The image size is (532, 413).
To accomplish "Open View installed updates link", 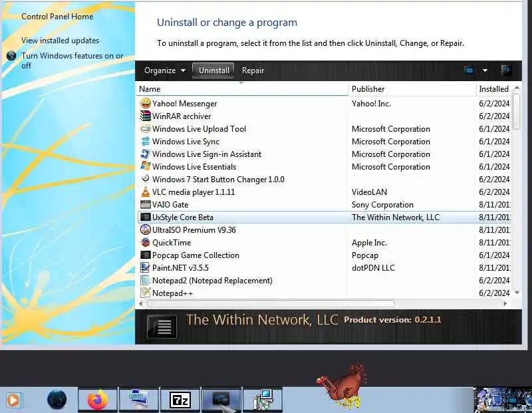I will pos(60,41).
